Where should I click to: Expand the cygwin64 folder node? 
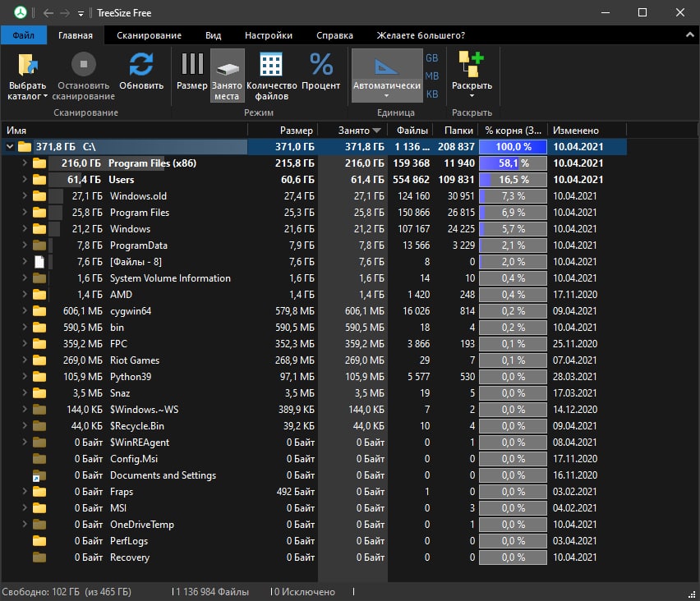[x=25, y=310]
